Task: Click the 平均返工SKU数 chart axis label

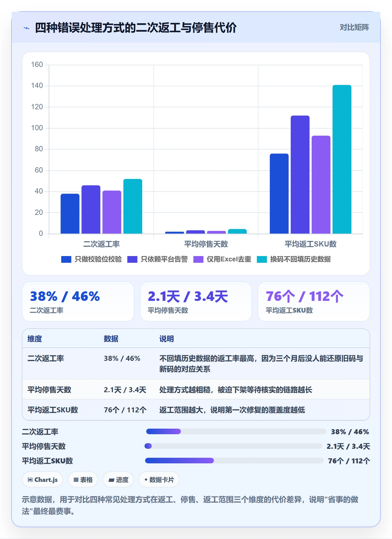Action: 311,244
